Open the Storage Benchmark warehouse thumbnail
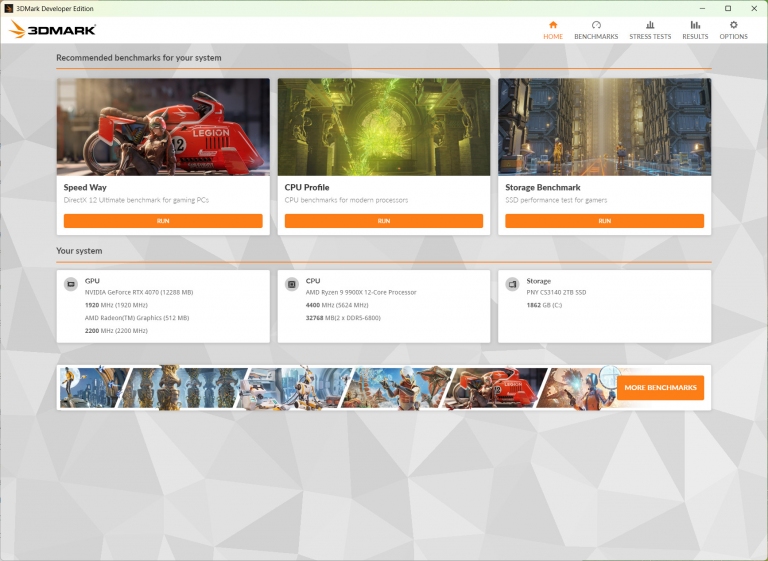 604,127
